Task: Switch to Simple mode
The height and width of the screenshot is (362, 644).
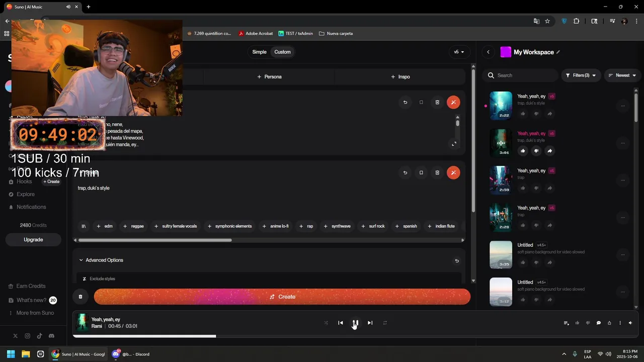Action: coord(259,52)
